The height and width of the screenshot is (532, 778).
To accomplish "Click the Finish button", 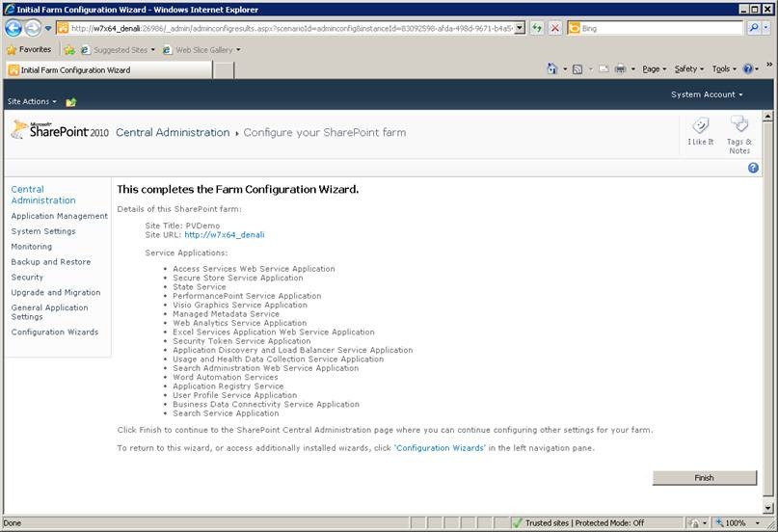I will [705, 478].
